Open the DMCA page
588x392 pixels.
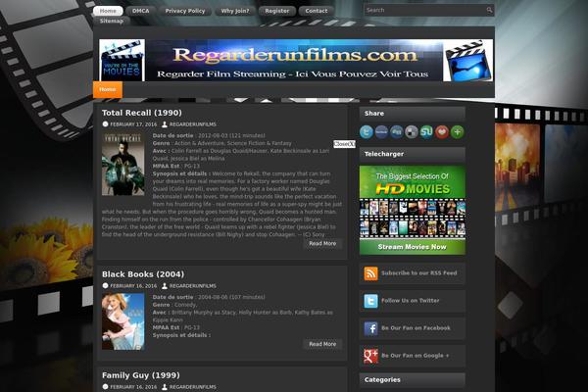click(x=140, y=11)
